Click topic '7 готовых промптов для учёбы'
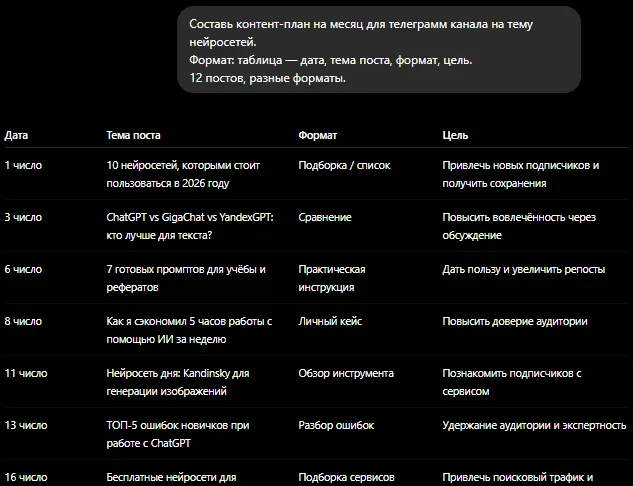 point(186,278)
